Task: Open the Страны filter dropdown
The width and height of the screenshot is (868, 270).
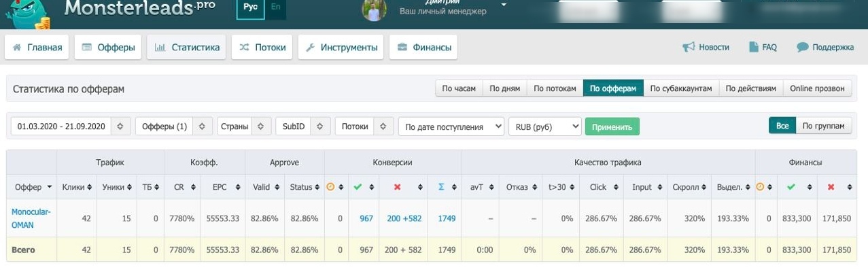Action: (243, 126)
